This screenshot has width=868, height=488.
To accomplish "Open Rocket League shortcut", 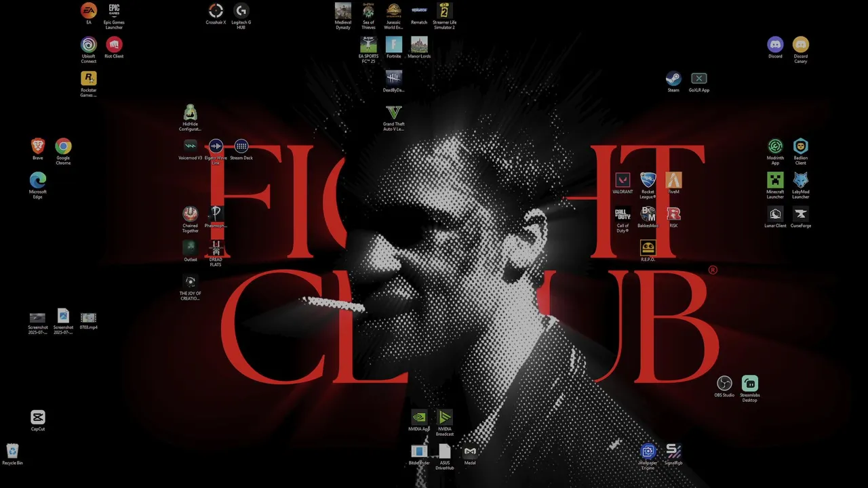I will tap(648, 180).
